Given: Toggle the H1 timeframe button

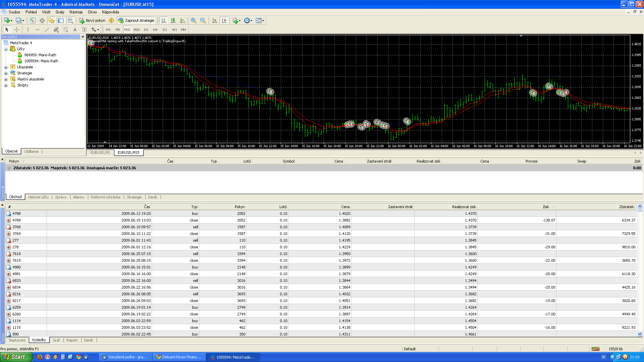Looking at the screenshot, I should point(146,29).
